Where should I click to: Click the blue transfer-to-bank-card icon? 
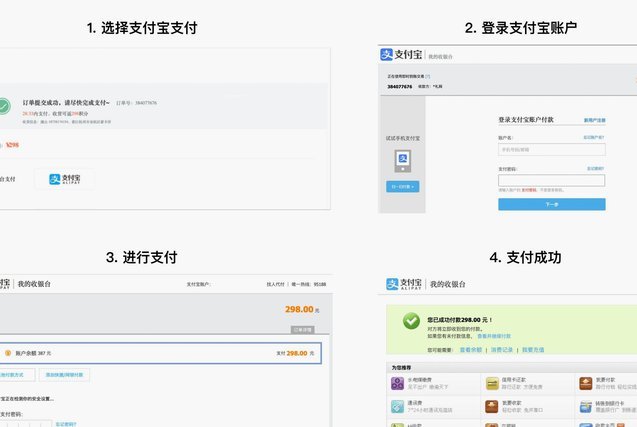pyautogui.click(x=586, y=406)
